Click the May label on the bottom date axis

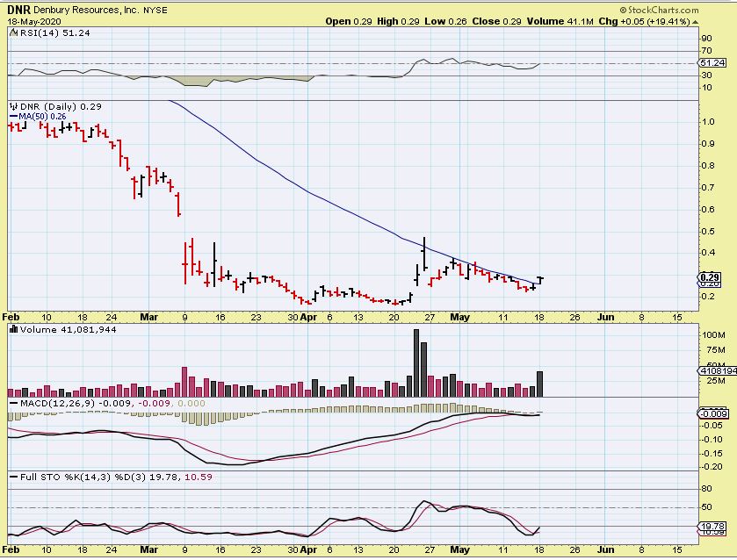459,549
